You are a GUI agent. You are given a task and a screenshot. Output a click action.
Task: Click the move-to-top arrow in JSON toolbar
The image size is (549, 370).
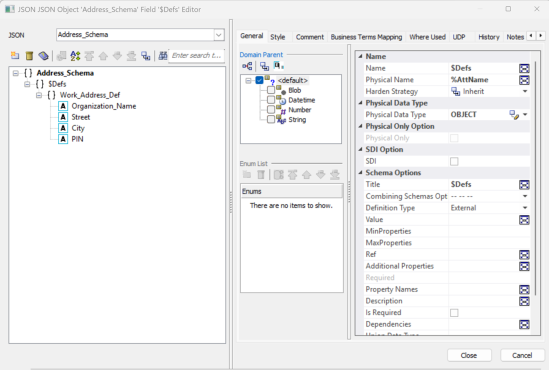pos(89,55)
